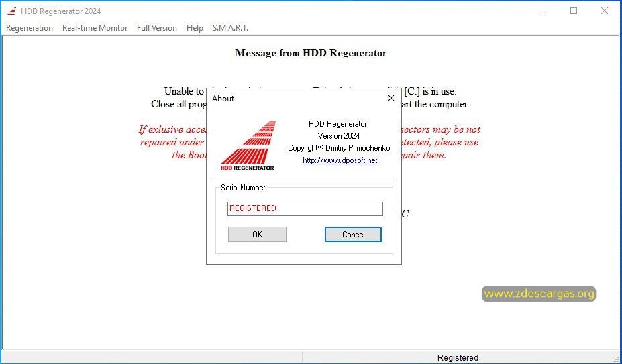
Task: Click 'Message from HDD Regenerator' heading
Action: [311, 53]
